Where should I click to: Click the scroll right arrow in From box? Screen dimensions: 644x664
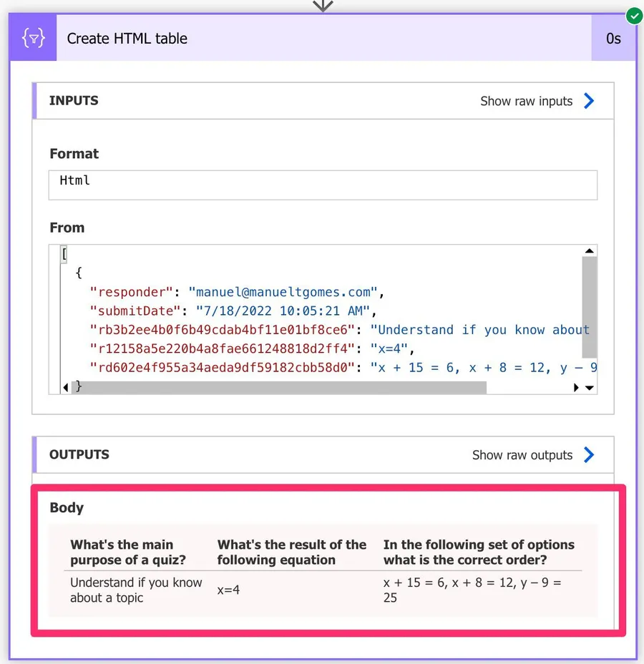coord(577,388)
